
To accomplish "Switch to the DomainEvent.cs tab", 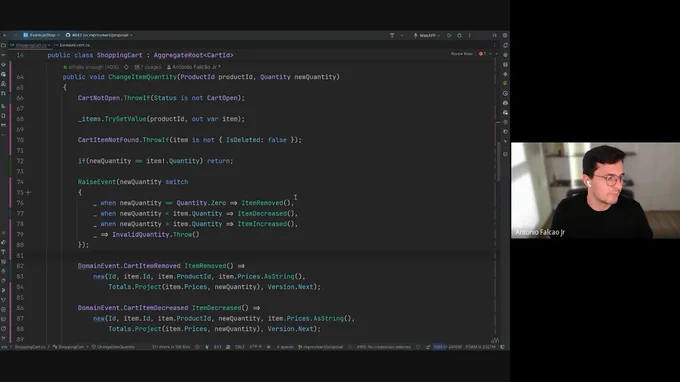I will (x=72, y=45).
